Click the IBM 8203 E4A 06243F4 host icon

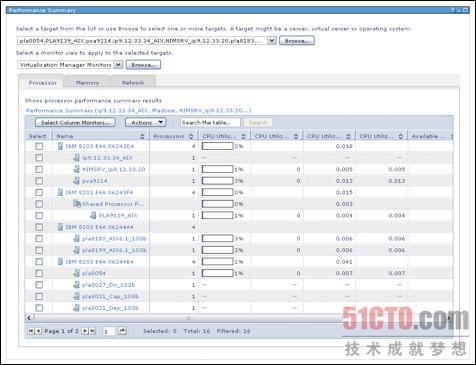tap(60, 192)
